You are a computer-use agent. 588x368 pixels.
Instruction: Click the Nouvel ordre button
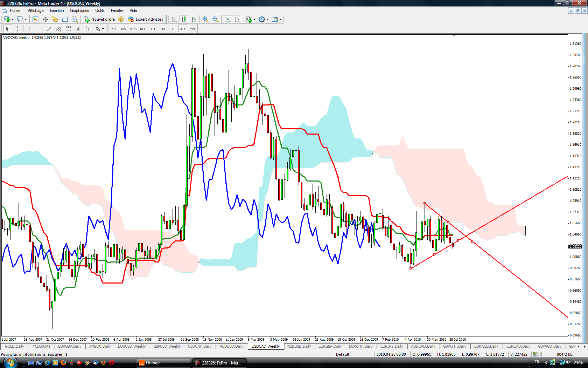pos(99,19)
